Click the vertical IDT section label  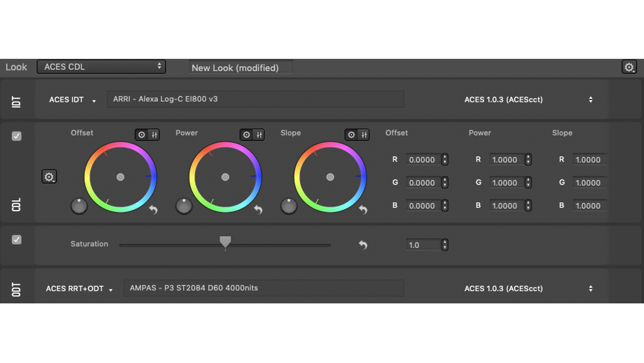click(x=16, y=102)
